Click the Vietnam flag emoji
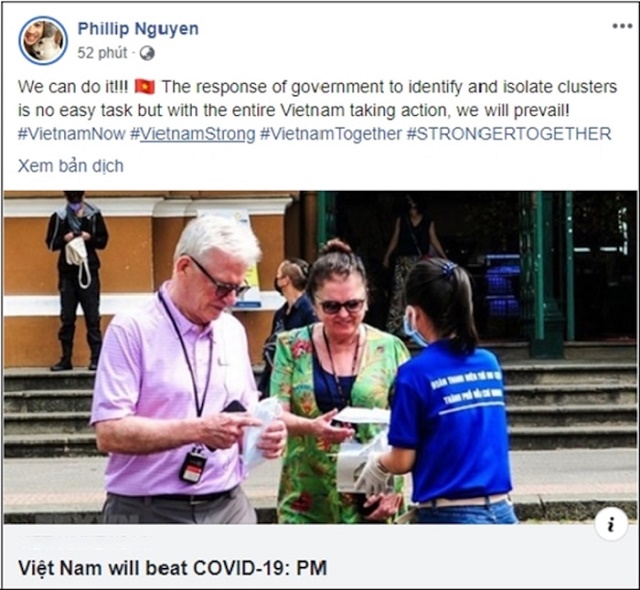This screenshot has height=590, width=640. coord(145,87)
